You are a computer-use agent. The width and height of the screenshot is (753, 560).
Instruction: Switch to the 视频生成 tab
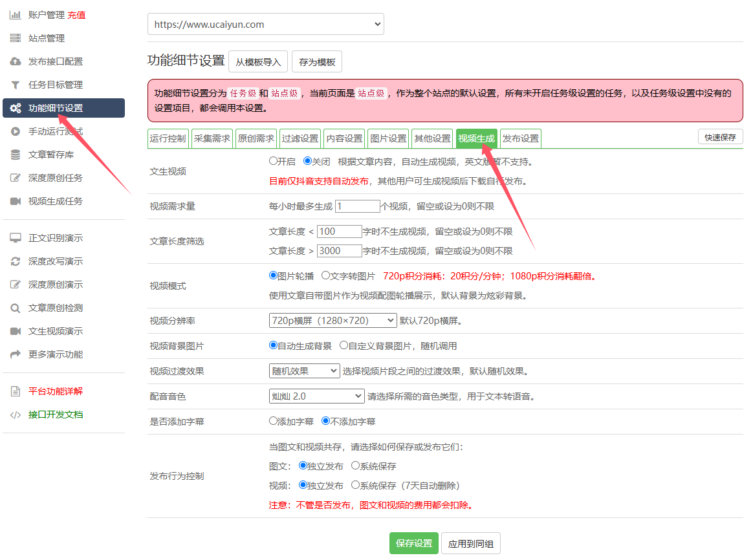[477, 138]
